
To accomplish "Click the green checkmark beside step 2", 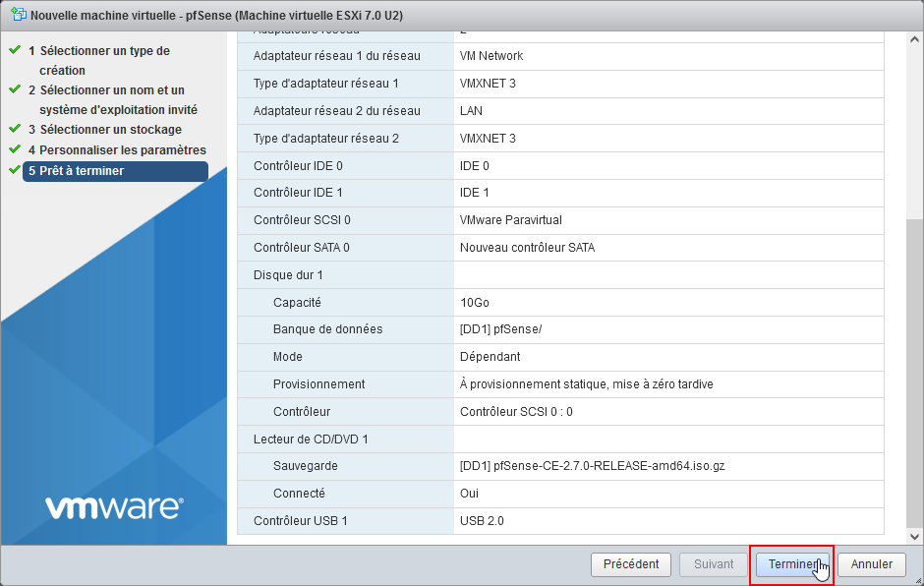I will pos(15,89).
